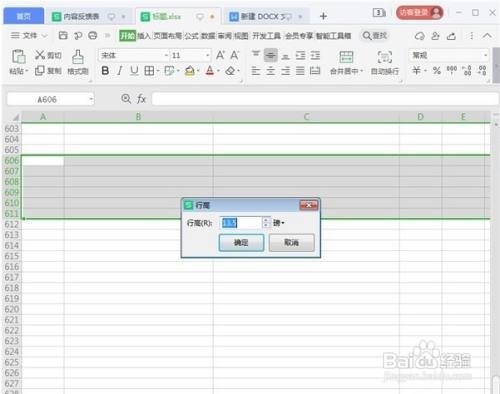Open the font size dropdown 11
This screenshot has height=394, width=500.
[208, 55]
